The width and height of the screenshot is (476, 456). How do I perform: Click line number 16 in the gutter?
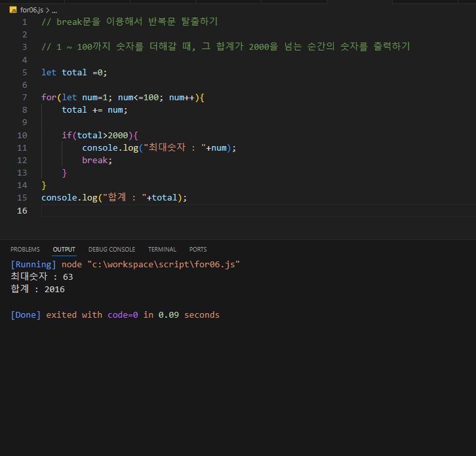click(22, 210)
